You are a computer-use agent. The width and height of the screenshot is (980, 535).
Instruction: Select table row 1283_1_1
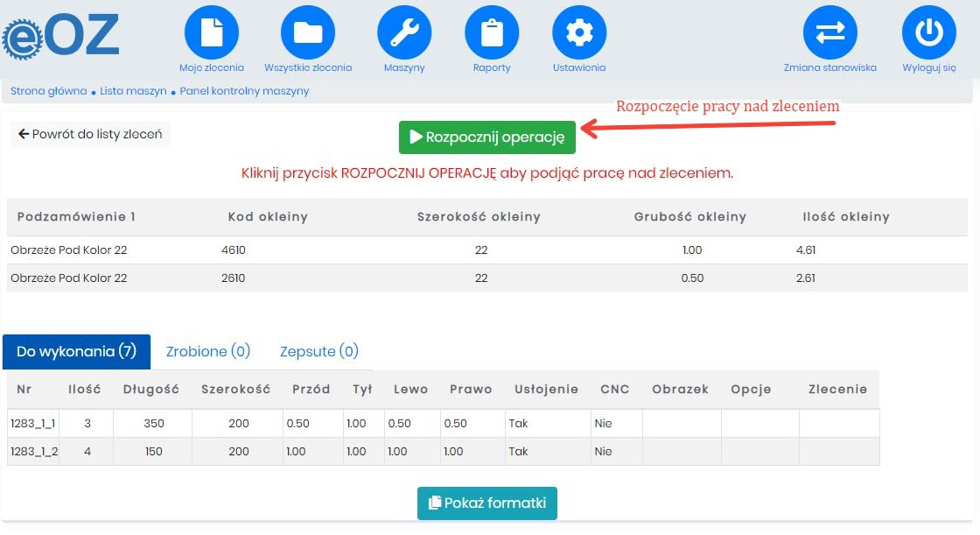[x=33, y=424]
